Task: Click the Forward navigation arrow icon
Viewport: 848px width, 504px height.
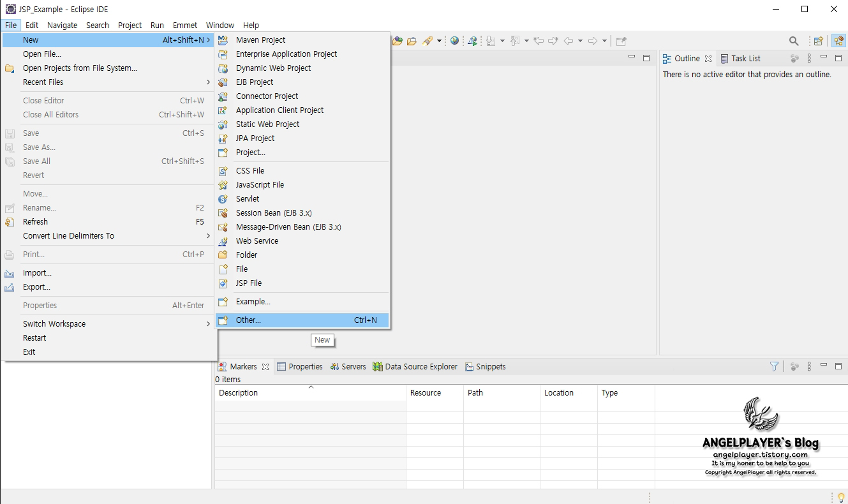Action: pyautogui.click(x=593, y=41)
